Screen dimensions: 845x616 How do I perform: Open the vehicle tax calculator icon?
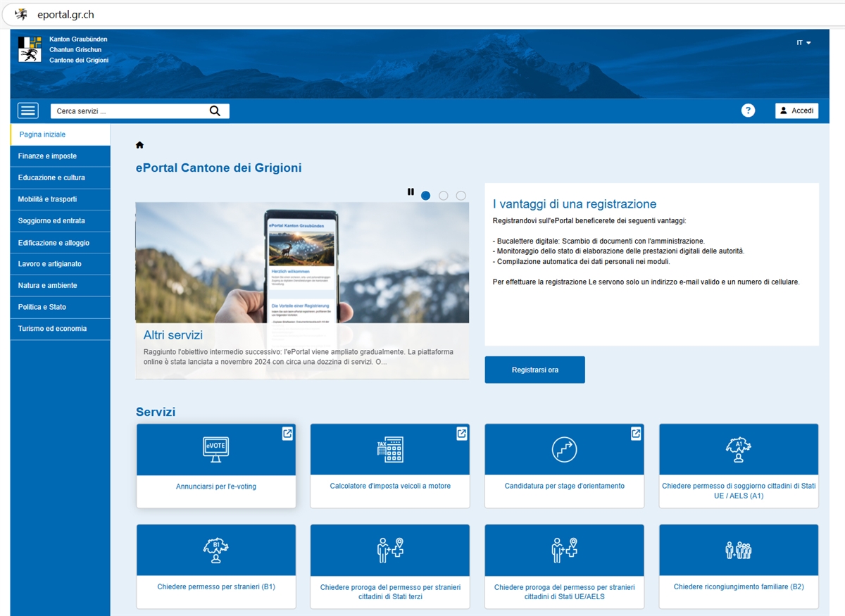(389, 449)
